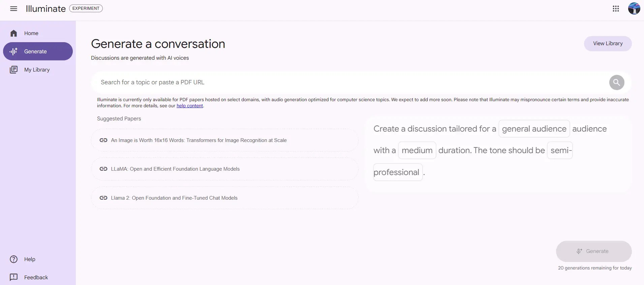Click link icon beside LLaMA paper

pos(103,169)
